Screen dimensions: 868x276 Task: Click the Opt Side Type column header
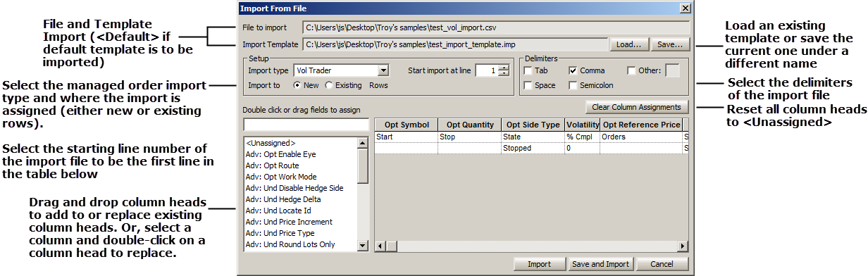point(533,125)
